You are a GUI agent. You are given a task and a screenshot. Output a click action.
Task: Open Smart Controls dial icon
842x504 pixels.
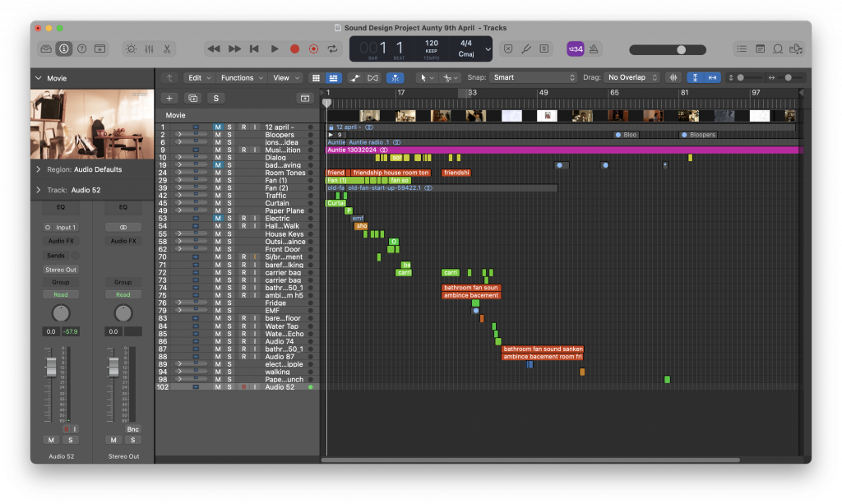pos(131,49)
